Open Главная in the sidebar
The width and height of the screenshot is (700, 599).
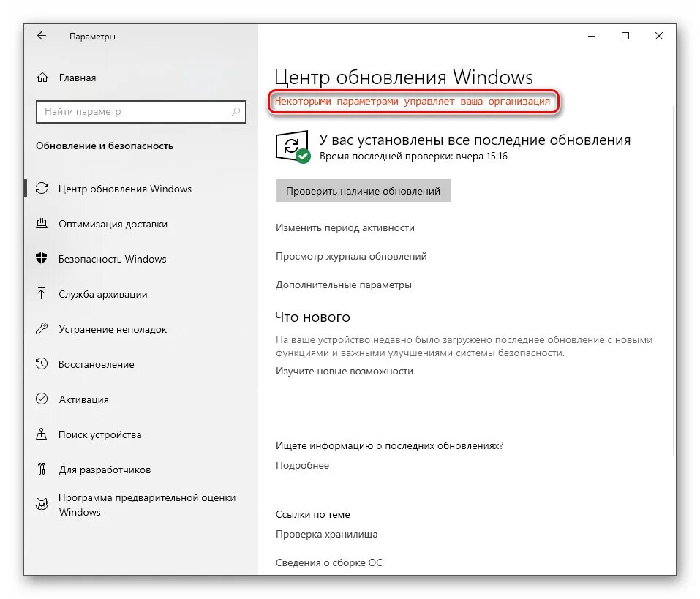click(x=78, y=78)
